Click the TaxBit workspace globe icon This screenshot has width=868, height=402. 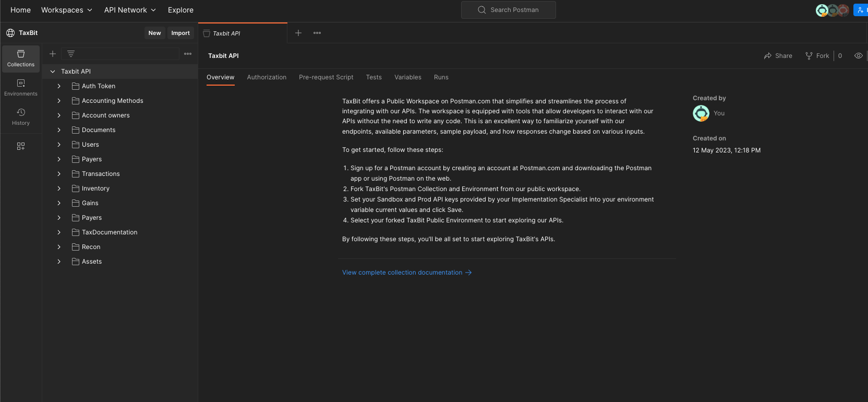point(10,33)
